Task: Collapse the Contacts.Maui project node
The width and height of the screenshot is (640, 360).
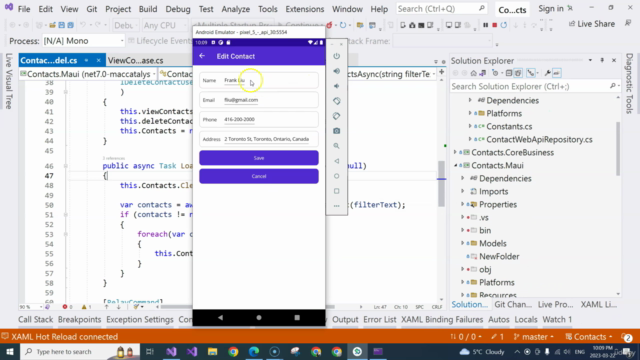Action: tap(456, 165)
